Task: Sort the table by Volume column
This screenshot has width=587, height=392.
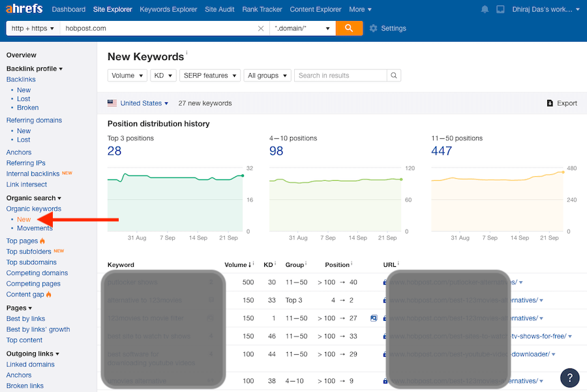Action: point(237,265)
